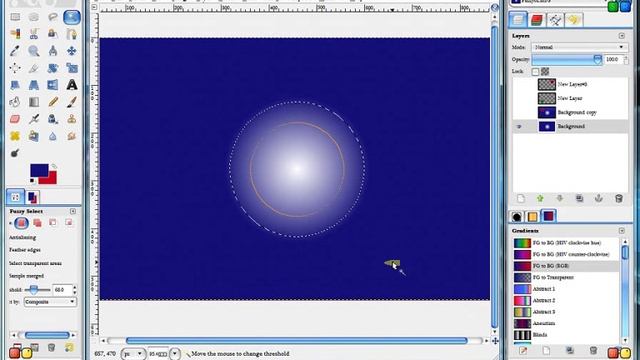The width and height of the screenshot is (640, 360).
Task: Select the Dodge/Burn tool
Action: coord(15,153)
